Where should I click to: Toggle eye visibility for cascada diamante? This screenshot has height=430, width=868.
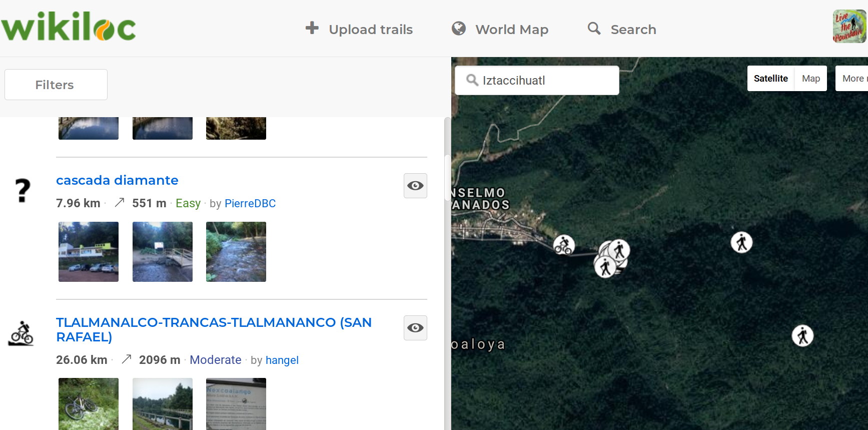pyautogui.click(x=415, y=186)
